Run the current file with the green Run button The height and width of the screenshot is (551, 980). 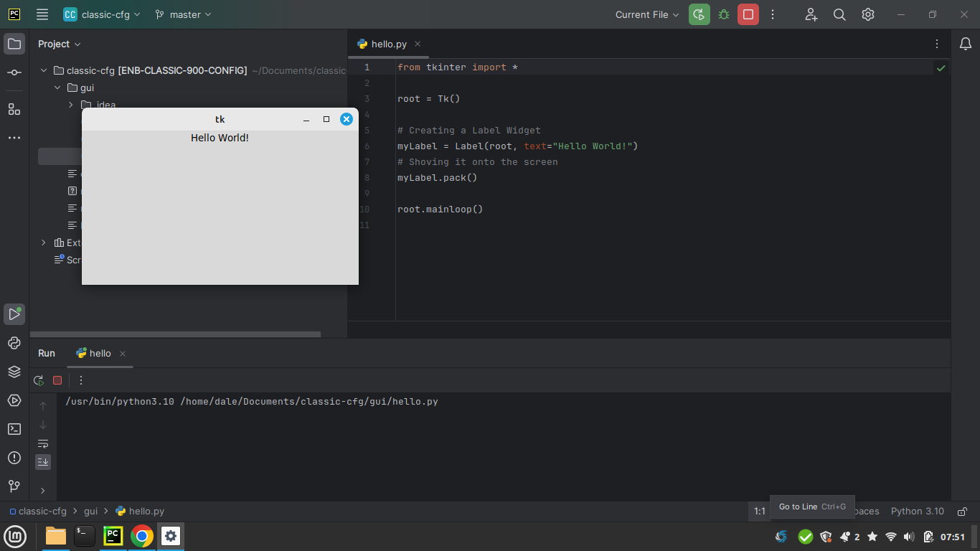(x=699, y=14)
